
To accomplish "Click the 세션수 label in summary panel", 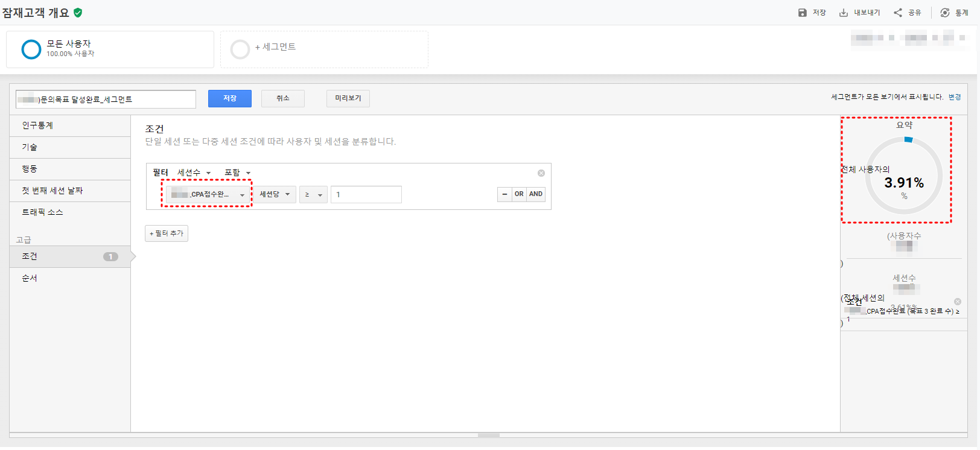I will [905, 278].
